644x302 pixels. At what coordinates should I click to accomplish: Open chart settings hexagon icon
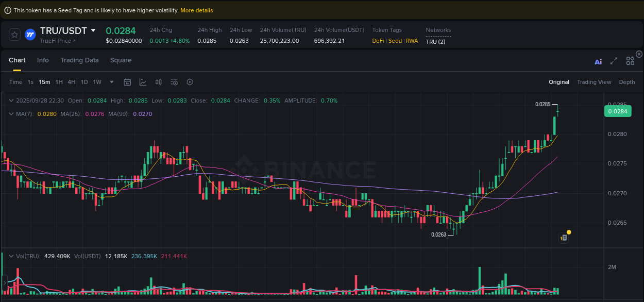189,82
